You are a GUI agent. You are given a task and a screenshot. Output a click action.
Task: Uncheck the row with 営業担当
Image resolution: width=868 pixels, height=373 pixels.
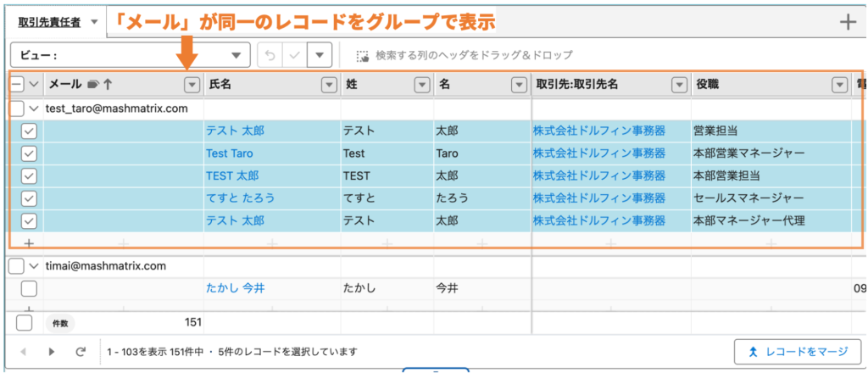coord(29,131)
